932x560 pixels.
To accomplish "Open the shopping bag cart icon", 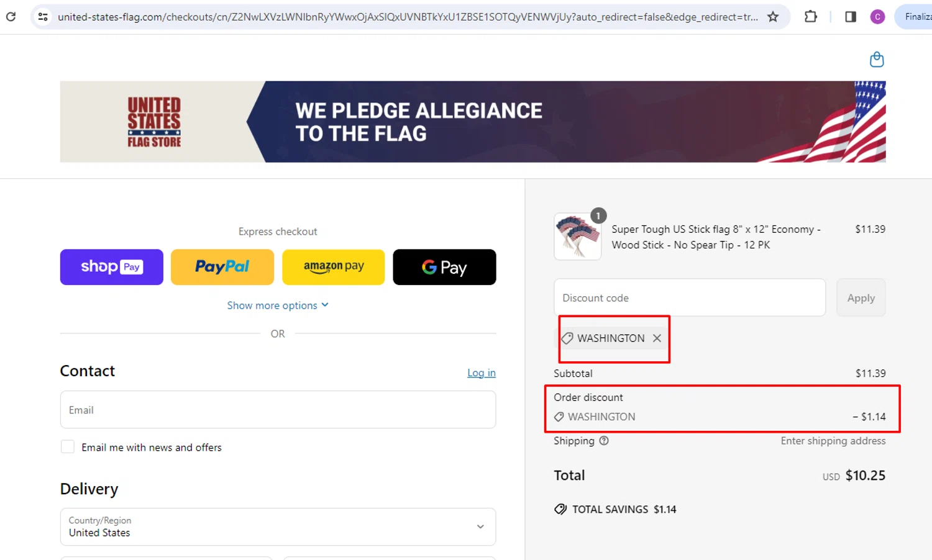I will (x=877, y=60).
